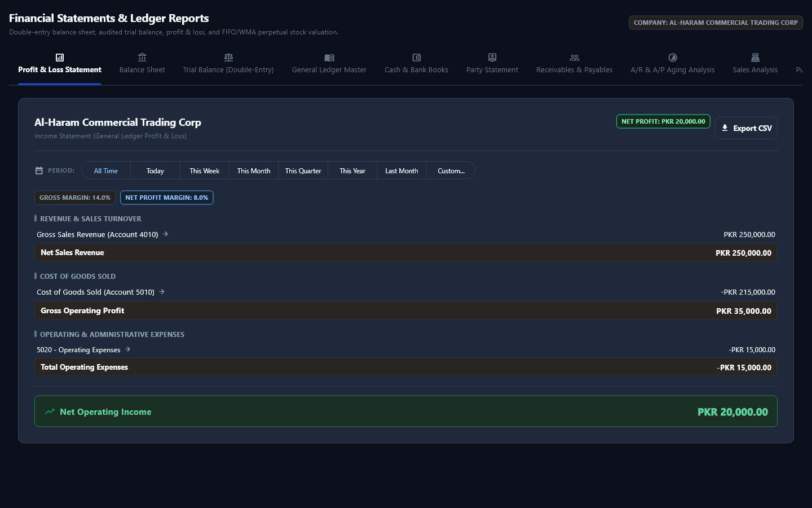The height and width of the screenshot is (508, 812).
Task: Select the This Week period
Action: click(x=204, y=170)
